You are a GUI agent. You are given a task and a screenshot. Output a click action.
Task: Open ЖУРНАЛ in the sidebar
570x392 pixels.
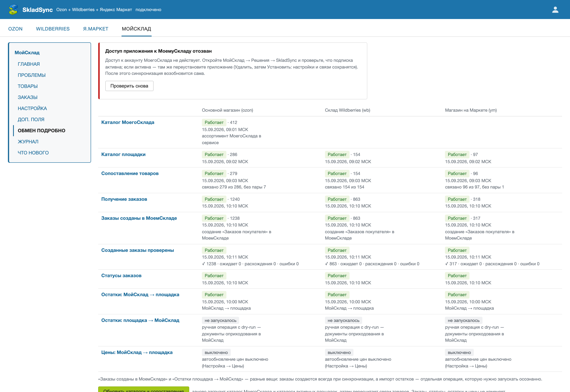coord(28,142)
